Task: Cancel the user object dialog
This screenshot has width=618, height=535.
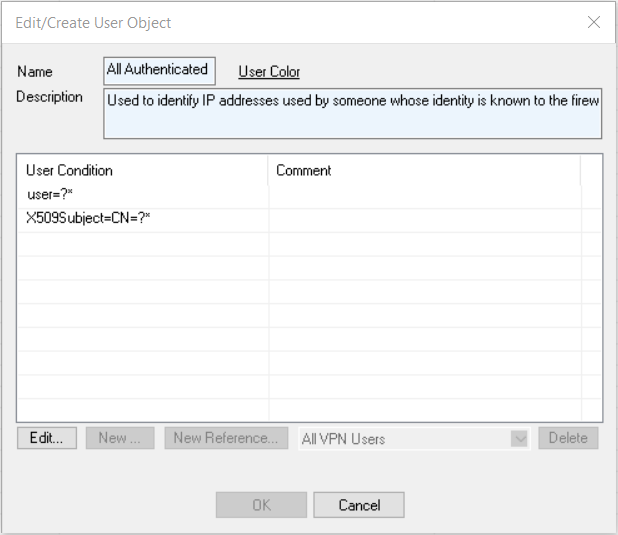Action: coord(359,505)
